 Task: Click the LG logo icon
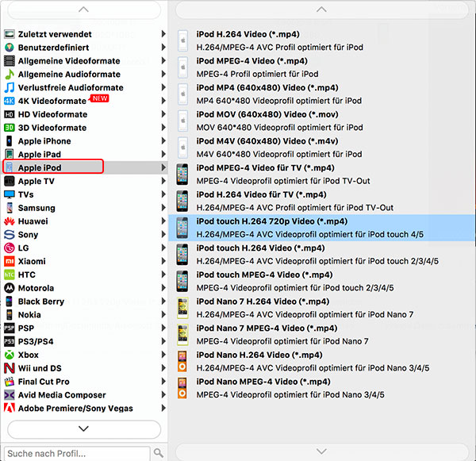10,248
